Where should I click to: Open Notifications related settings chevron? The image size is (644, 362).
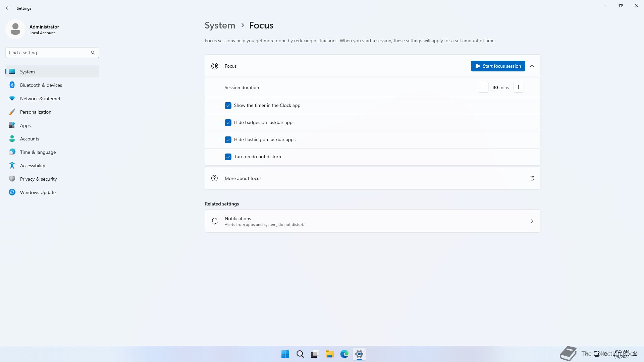click(x=532, y=221)
